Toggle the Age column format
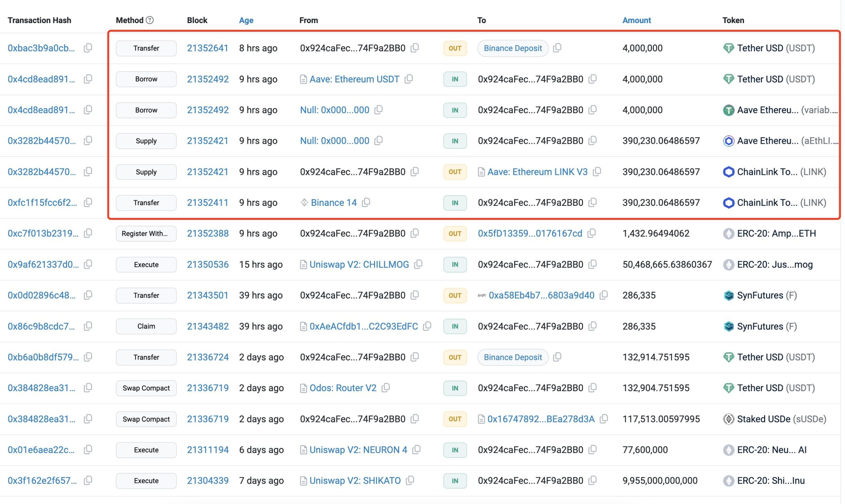845x504 pixels. tap(246, 20)
